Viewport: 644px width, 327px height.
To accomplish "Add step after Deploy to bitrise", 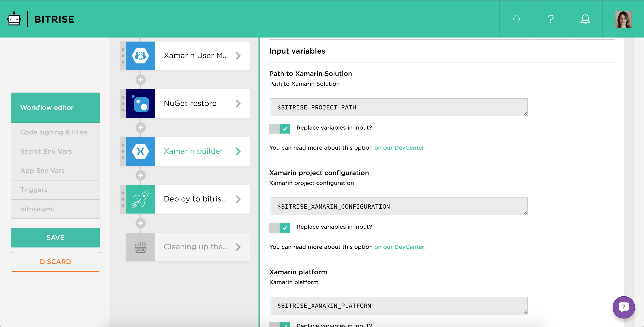I will pyautogui.click(x=140, y=223).
